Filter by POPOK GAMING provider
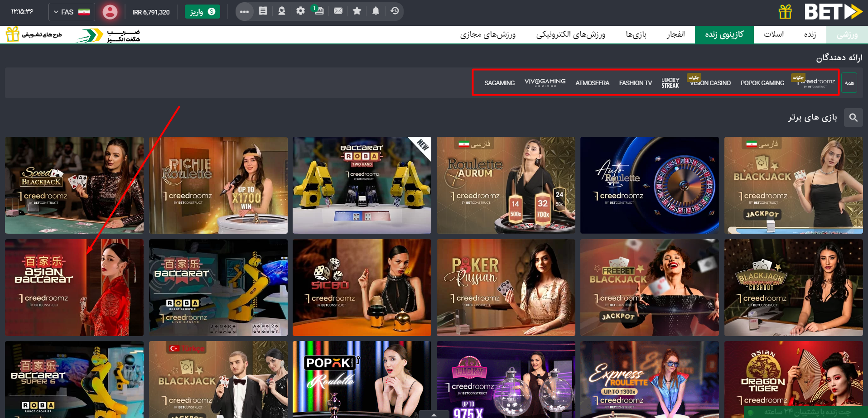This screenshot has height=418, width=868. [x=762, y=83]
